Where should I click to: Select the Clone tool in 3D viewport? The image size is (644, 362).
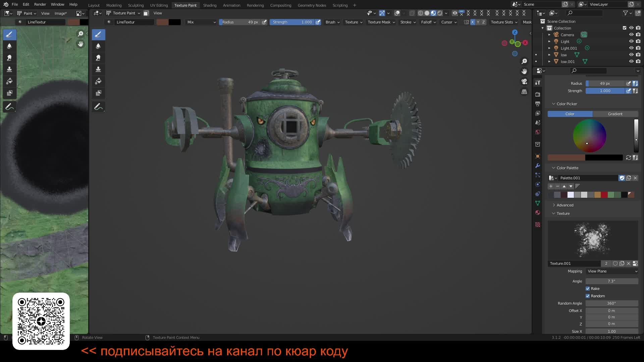[x=98, y=69]
